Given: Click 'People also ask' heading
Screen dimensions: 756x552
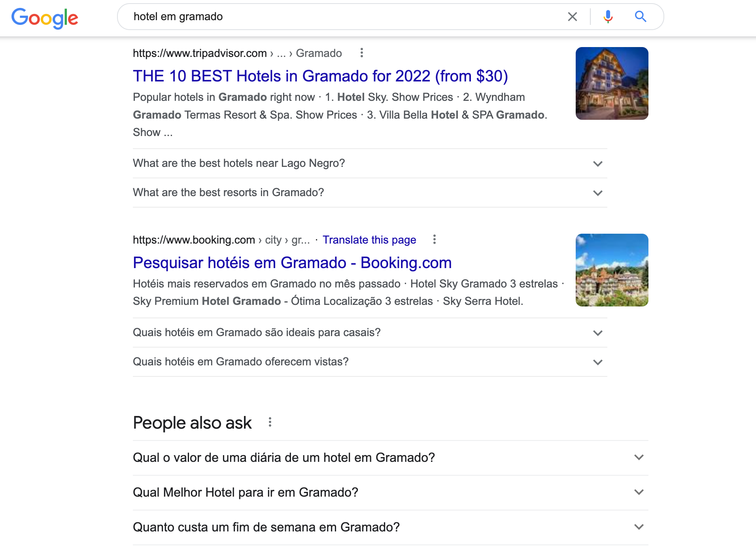Looking at the screenshot, I should coord(192,423).
